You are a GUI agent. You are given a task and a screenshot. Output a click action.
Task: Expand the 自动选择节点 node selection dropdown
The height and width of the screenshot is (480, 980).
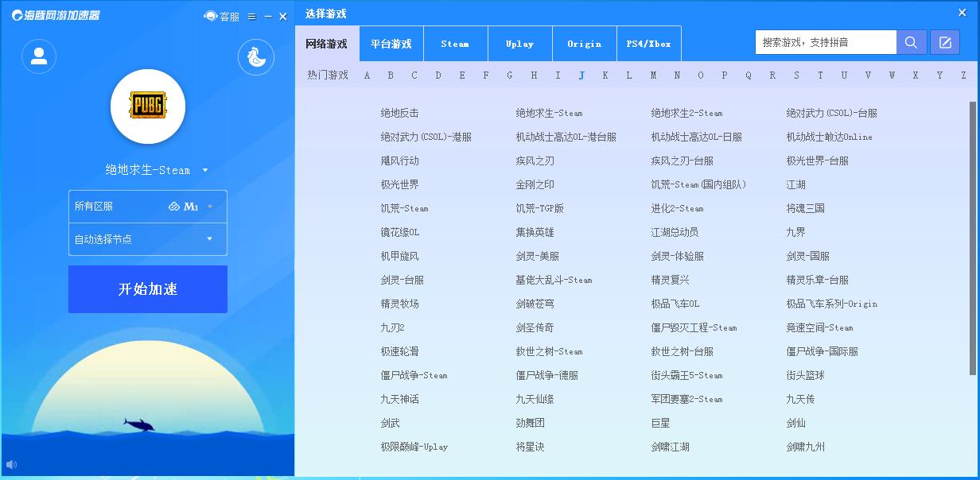pos(147,238)
